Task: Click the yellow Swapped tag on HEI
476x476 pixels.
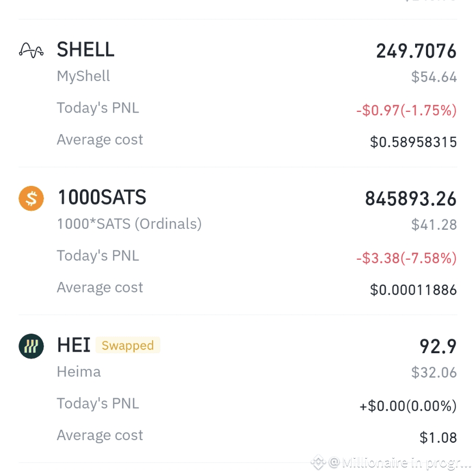Action: click(x=128, y=346)
